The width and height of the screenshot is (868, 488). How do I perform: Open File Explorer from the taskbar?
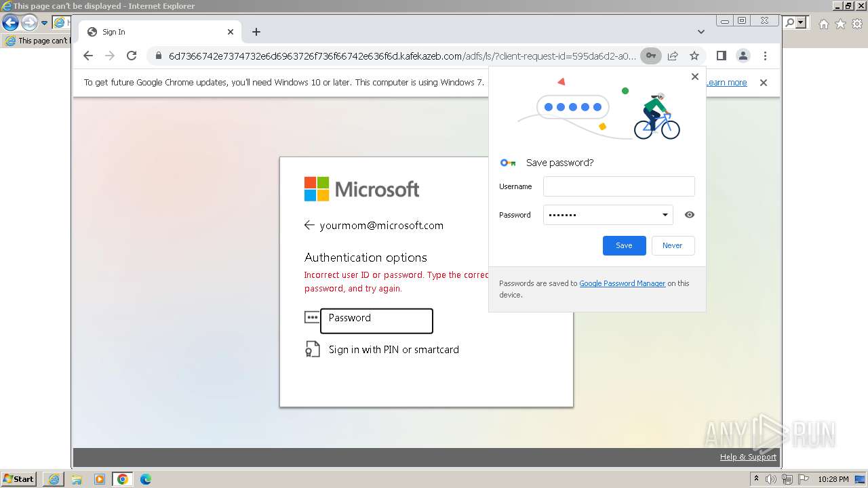[x=77, y=479]
